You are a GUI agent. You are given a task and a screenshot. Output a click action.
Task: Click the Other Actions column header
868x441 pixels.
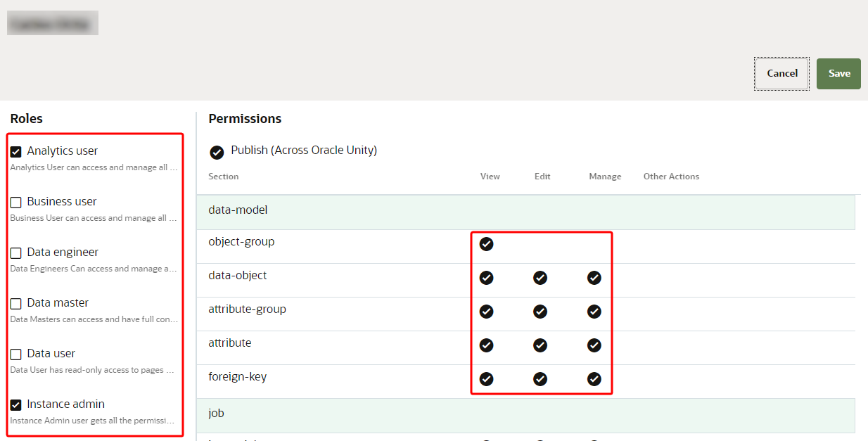point(671,177)
